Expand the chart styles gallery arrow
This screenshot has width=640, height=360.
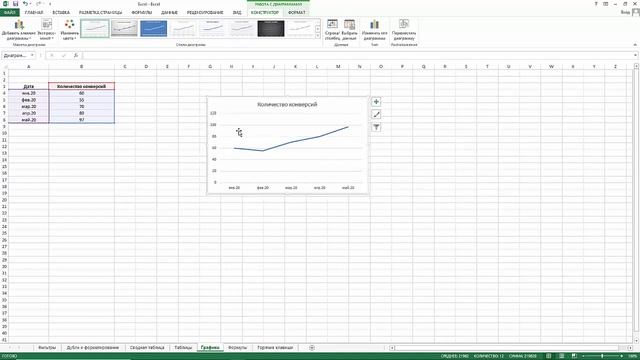318,36
